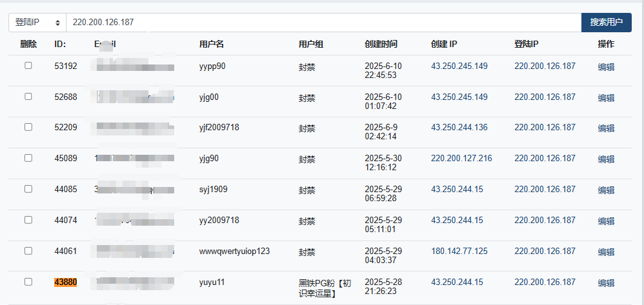Click the 登陆IP column header
644x305 pixels.
[527, 44]
